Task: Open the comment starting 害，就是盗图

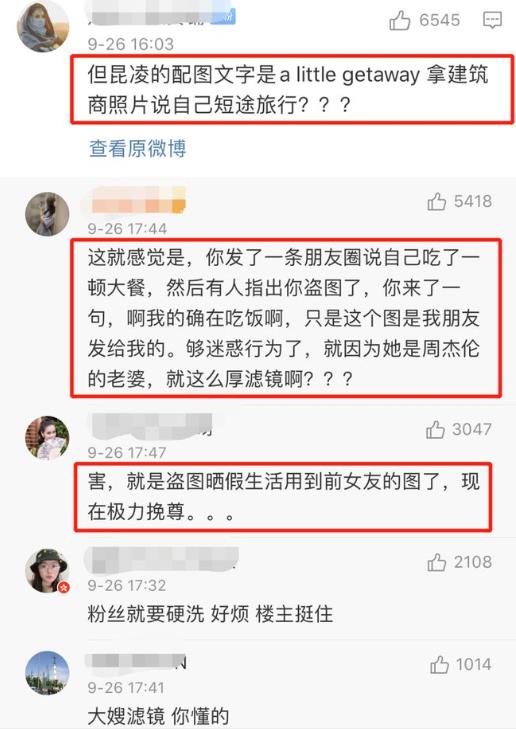Action: (283, 497)
